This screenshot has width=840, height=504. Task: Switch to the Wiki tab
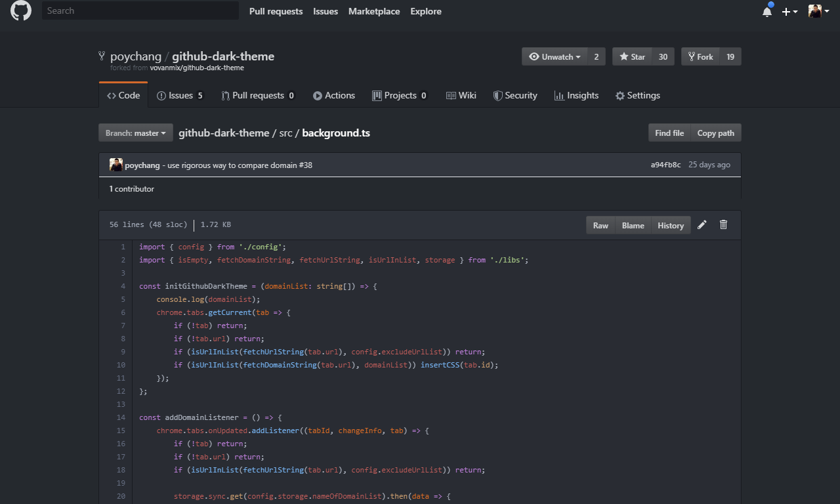point(461,95)
